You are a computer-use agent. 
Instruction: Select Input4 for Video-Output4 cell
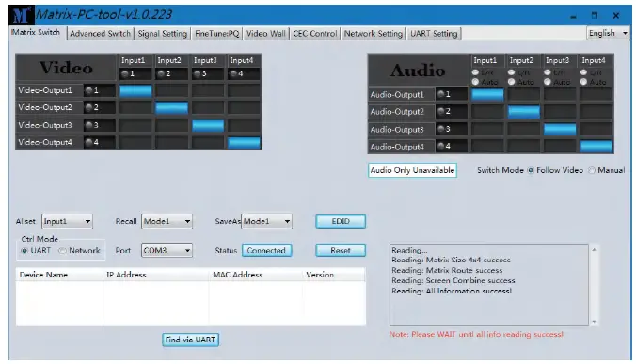[244, 143]
